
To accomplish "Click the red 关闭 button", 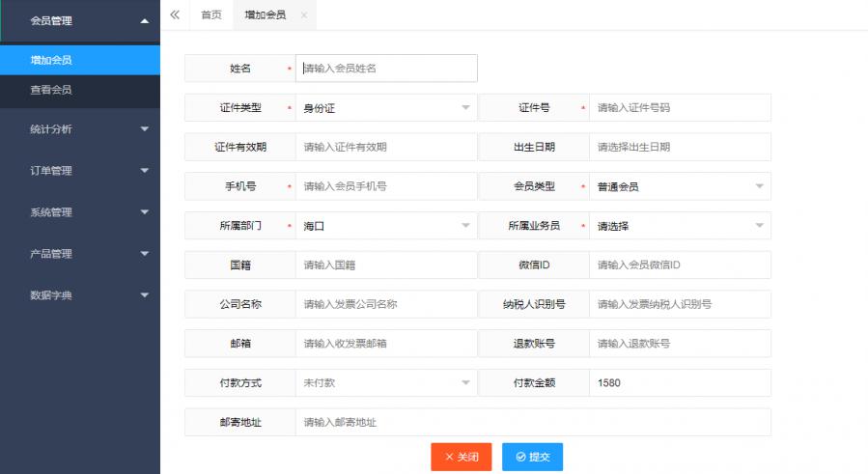I will 462,457.
